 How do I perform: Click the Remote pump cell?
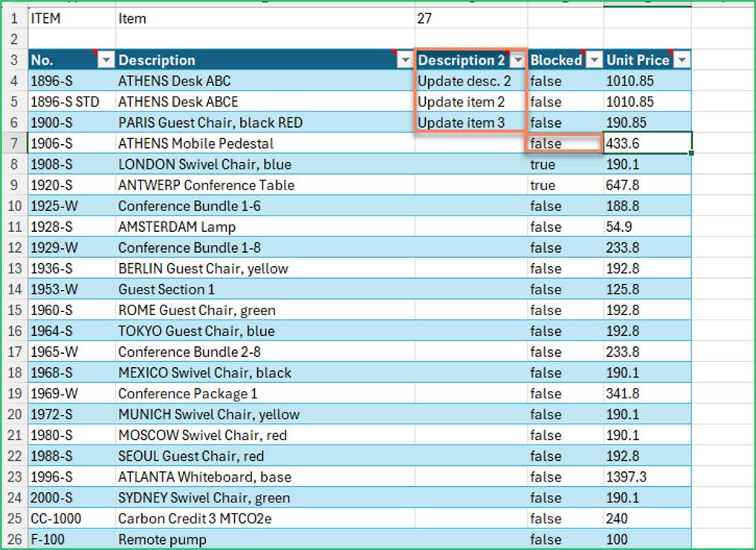pyautogui.click(x=265, y=539)
